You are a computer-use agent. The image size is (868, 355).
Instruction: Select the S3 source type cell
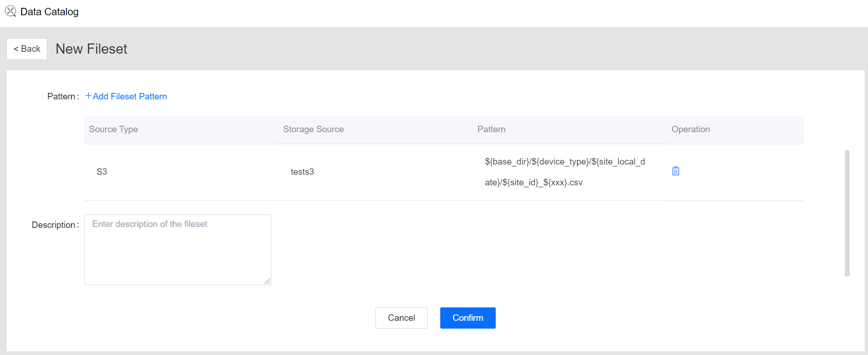(x=102, y=172)
